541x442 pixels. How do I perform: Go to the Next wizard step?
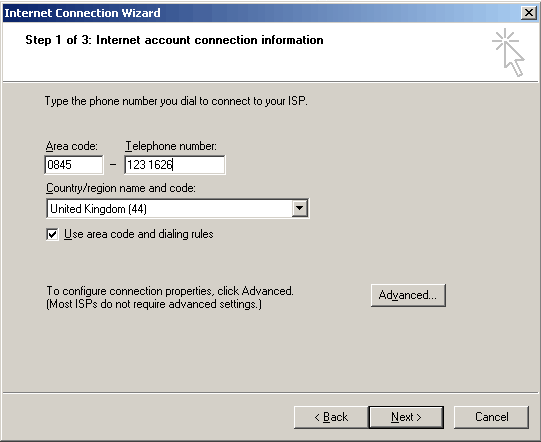pos(406,417)
